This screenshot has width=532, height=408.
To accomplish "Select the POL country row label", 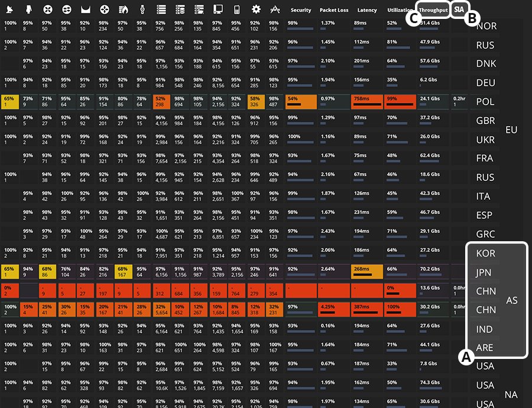I will pos(486,102).
